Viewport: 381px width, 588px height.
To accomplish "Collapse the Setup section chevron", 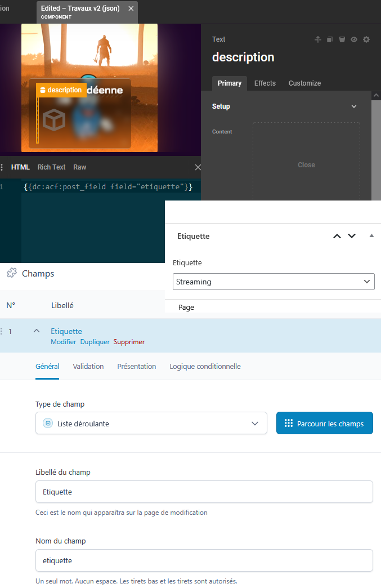I will pos(354,106).
